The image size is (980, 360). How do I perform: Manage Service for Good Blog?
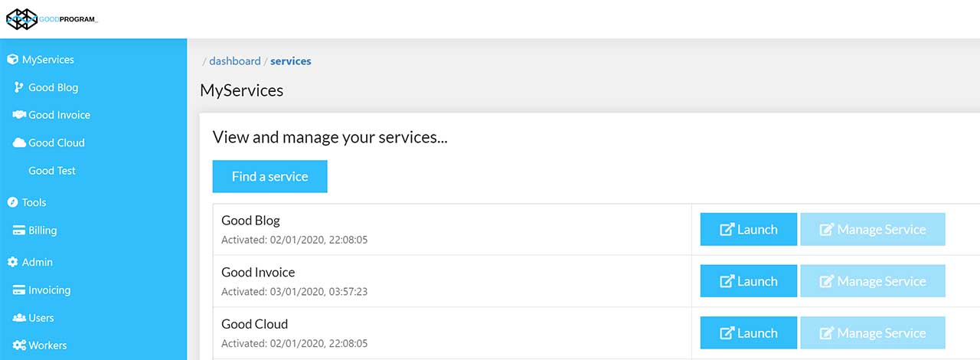[872, 230]
